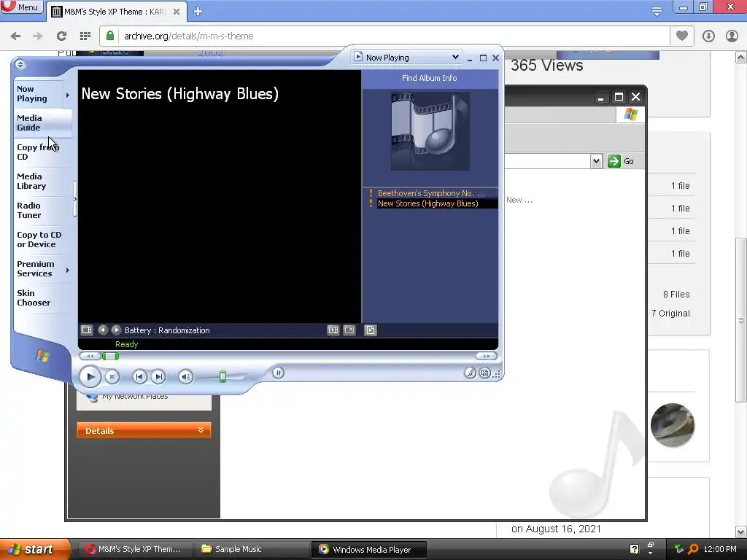Select Beethoven's Symphony No. playlist entry
Image resolution: width=747 pixels, height=560 pixels.
pos(431,193)
